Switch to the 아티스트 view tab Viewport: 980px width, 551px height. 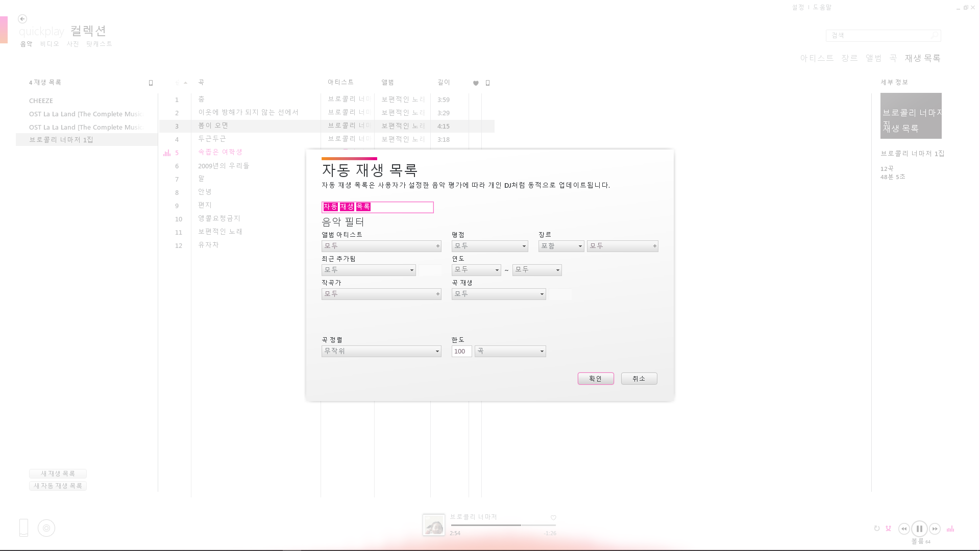pyautogui.click(x=817, y=58)
